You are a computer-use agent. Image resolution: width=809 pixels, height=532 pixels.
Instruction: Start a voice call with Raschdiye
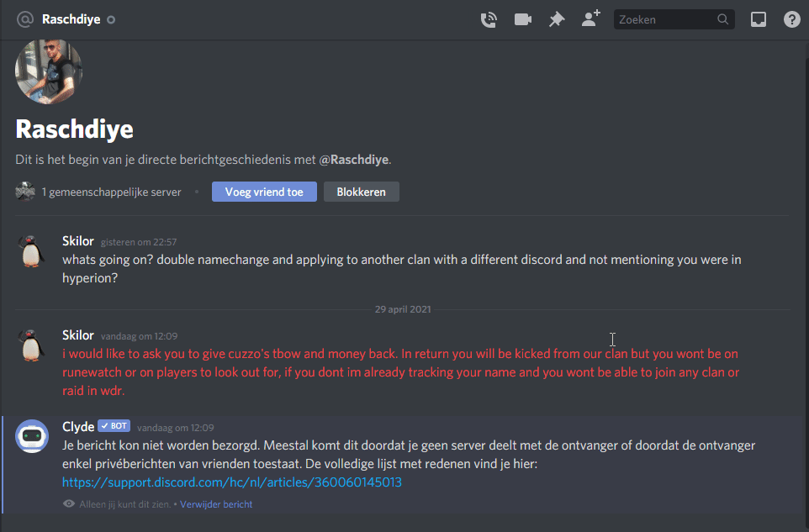point(488,19)
